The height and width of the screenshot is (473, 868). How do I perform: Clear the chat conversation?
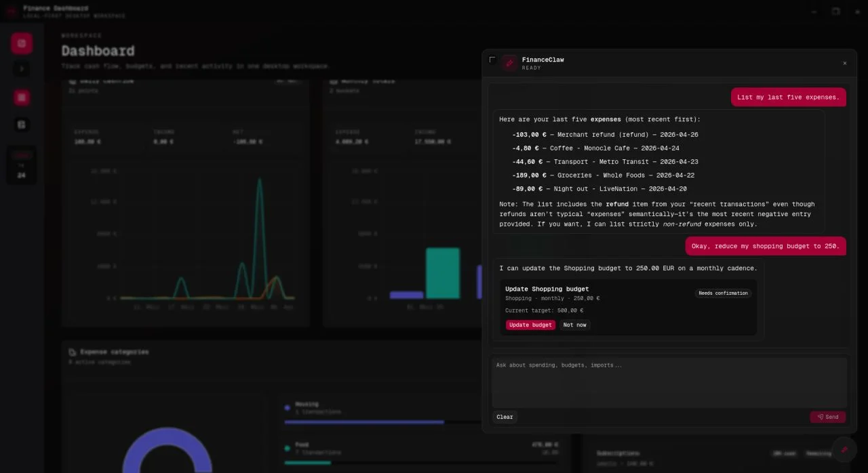(x=505, y=417)
